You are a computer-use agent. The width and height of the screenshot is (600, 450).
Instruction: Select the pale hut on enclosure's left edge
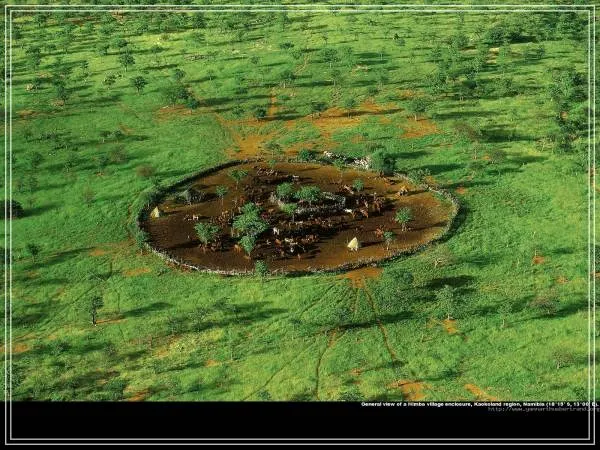[x=155, y=212]
